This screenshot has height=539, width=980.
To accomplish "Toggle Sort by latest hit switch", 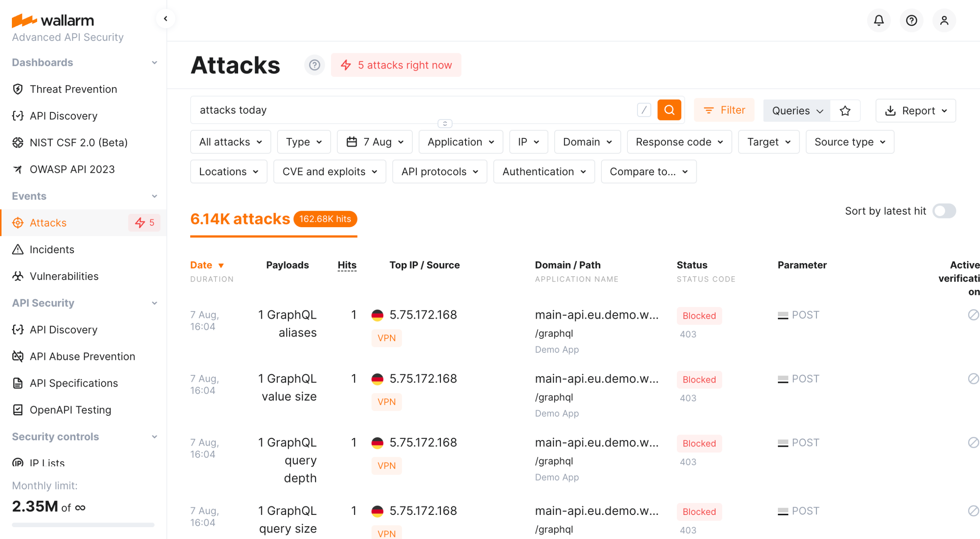I will (944, 211).
